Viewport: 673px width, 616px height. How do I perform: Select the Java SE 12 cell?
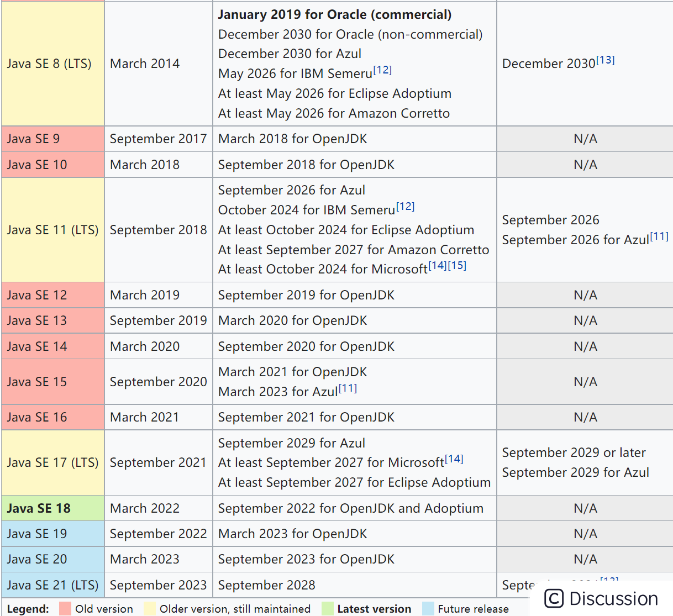(53, 295)
